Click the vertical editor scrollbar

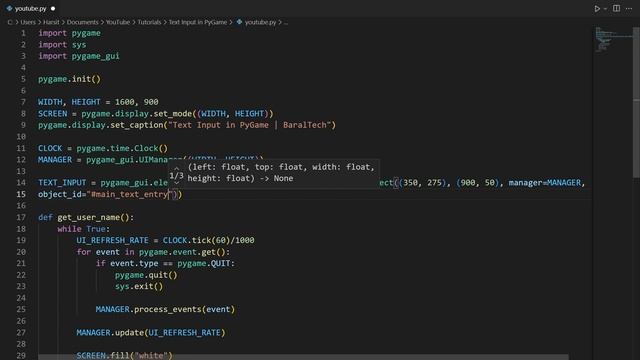[x=636, y=102]
